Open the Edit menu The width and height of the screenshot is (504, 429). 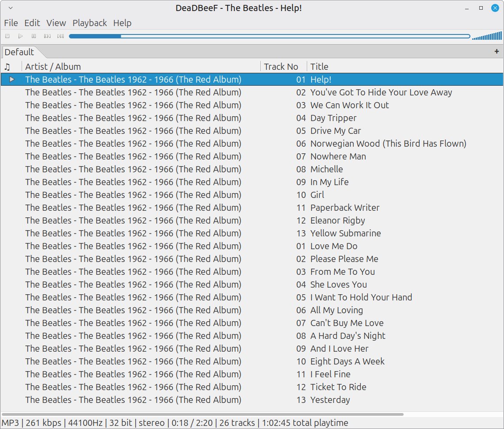(x=32, y=23)
